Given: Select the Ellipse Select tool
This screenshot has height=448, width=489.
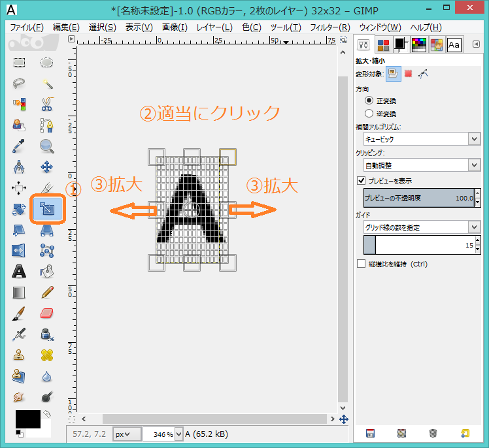Looking at the screenshot, I should click(x=47, y=63).
